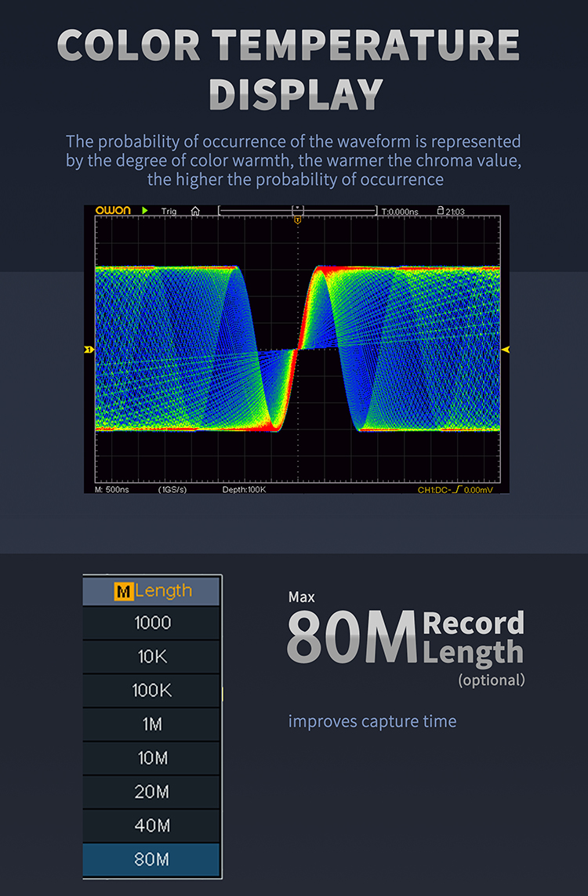Click the Depth:100K readout
Viewport: 588px width, 896px height.
click(x=244, y=489)
